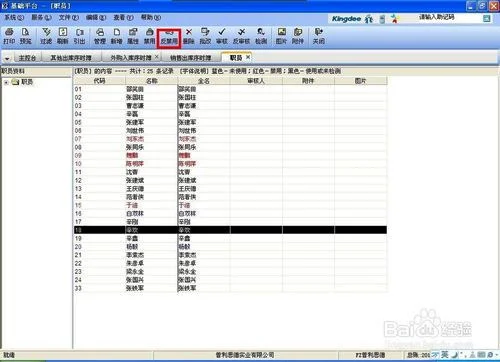Open the tab list dropdown arrow
The image size is (500, 362).
pos(7,58)
